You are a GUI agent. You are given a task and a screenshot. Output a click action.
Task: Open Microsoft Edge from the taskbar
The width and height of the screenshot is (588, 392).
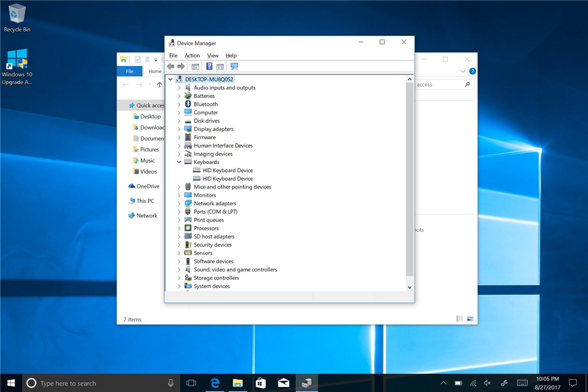[216, 383]
